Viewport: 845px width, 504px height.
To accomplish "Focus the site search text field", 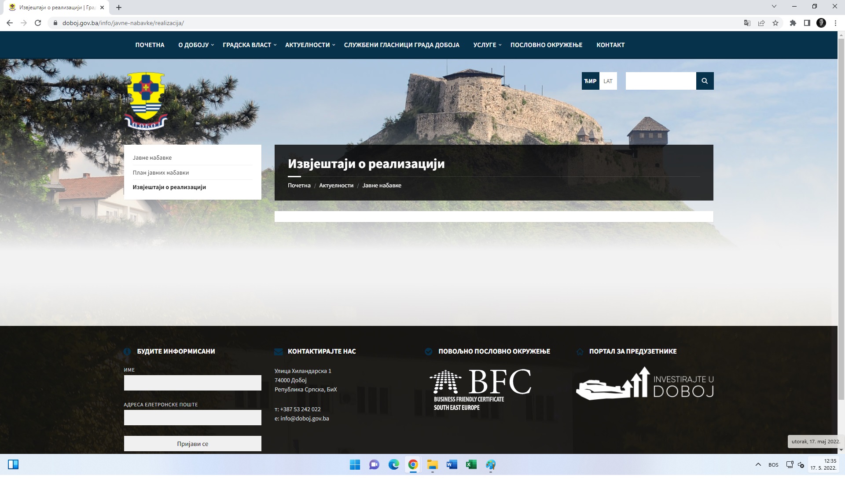I will point(661,81).
